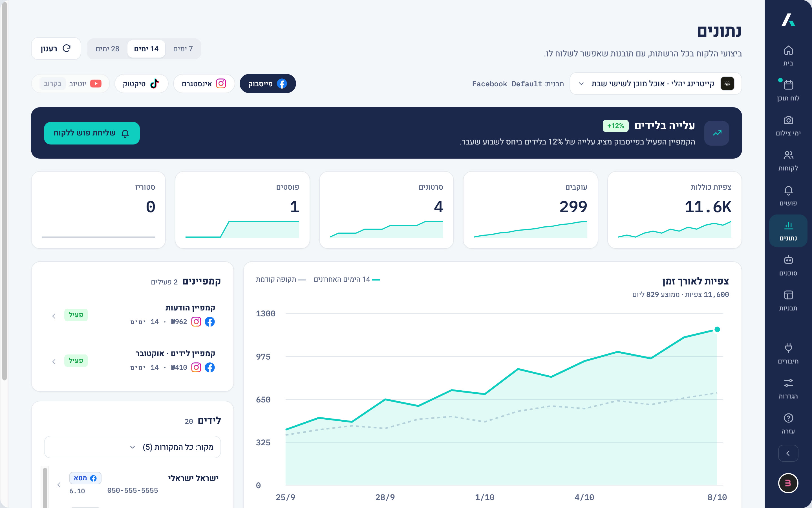Open the צפיות כוללות 11.6K card
The image size is (812, 508).
click(x=674, y=210)
